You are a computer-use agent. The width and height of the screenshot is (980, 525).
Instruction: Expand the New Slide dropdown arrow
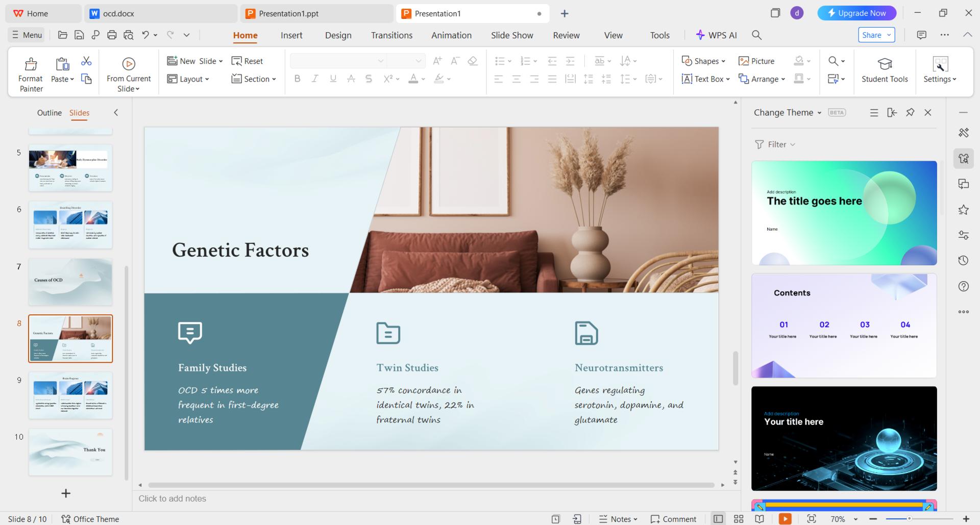220,61
